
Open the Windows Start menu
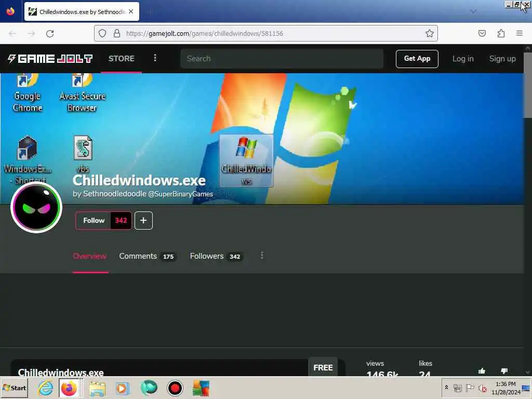14,388
